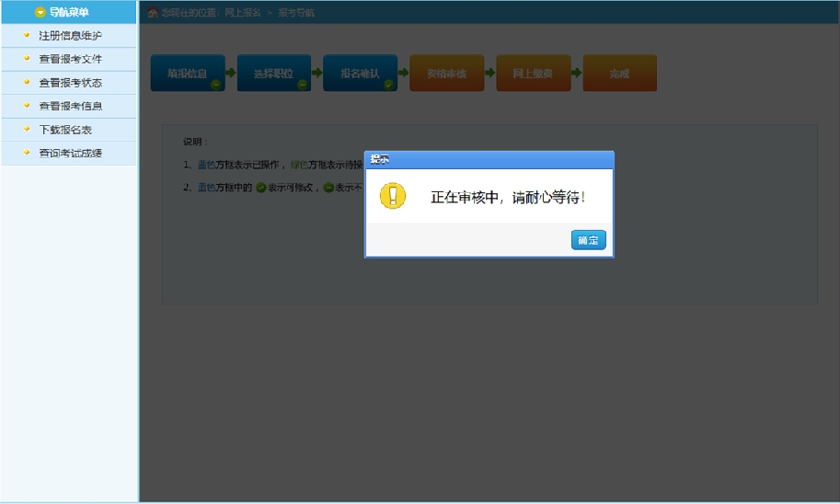Go to 查看报考信息 sidebar entry
This screenshot has height=504, width=840.
click(70, 106)
